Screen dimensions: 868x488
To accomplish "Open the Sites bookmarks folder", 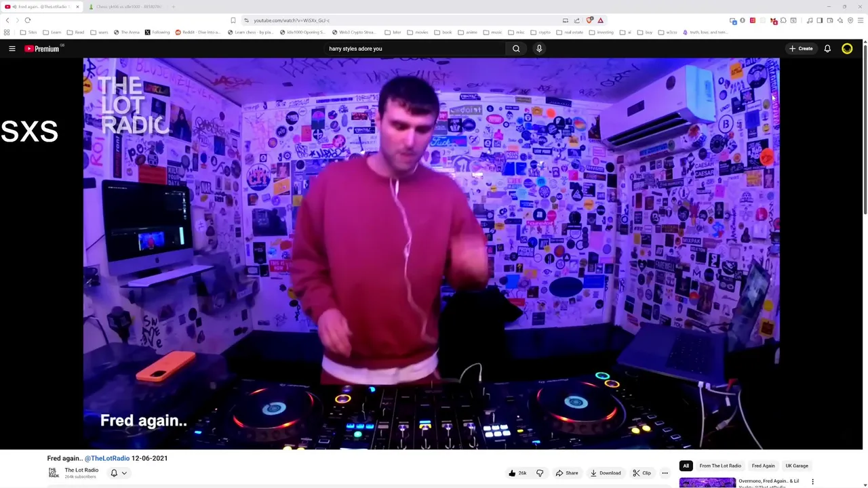I will click(x=29, y=33).
